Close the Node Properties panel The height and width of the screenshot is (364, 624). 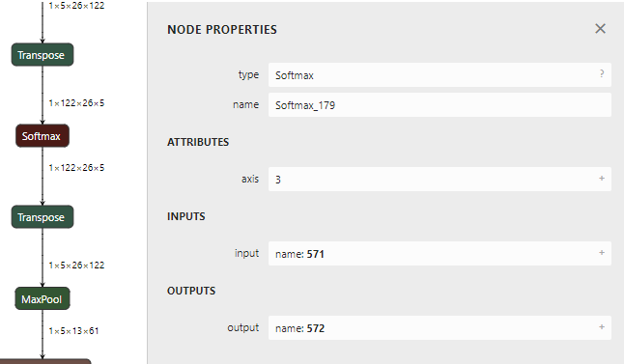pyautogui.click(x=600, y=29)
